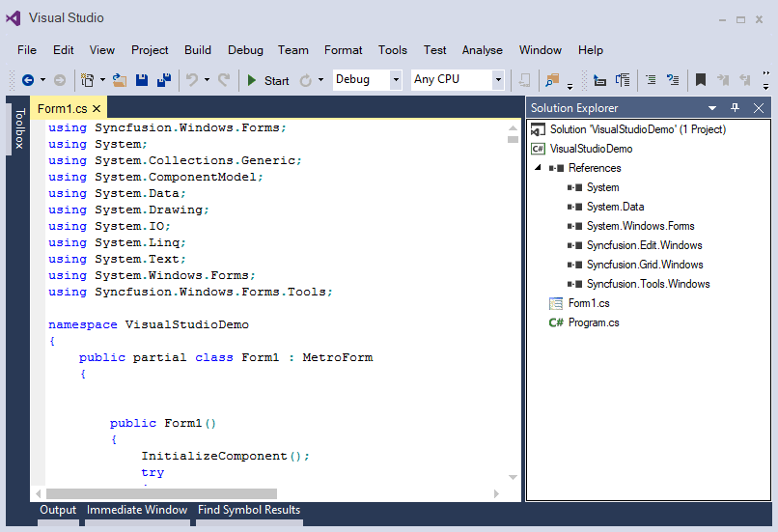This screenshot has height=532, width=778.
Task: Click the New Project toolbar icon
Action: [x=87, y=80]
